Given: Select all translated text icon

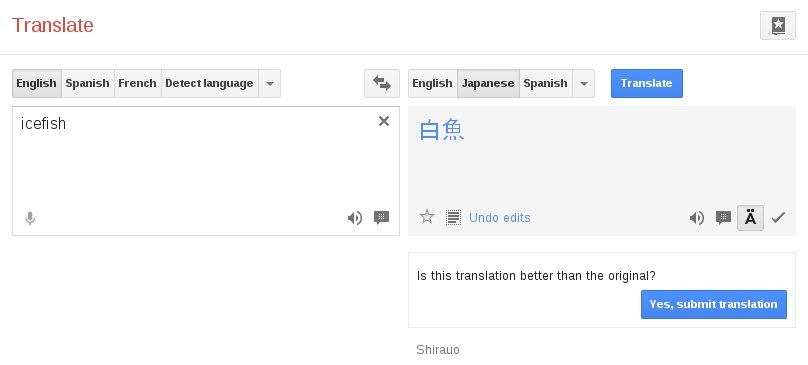Looking at the screenshot, I should point(453,218).
